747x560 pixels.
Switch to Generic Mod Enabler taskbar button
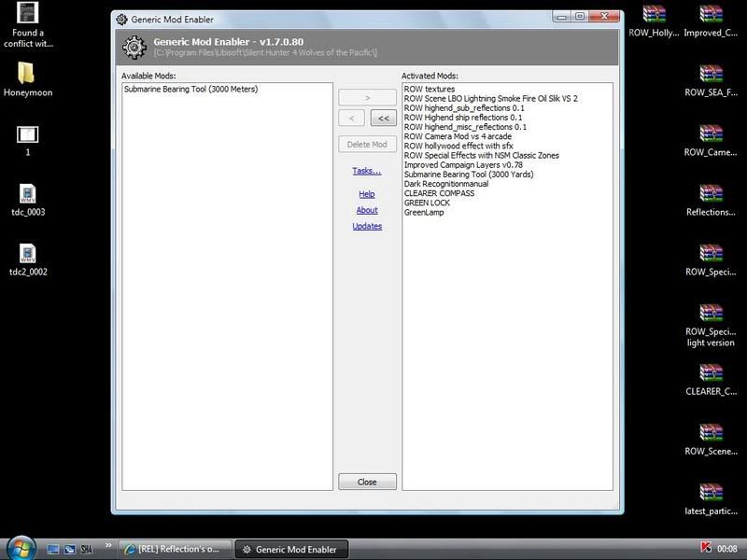pyautogui.click(x=291, y=549)
